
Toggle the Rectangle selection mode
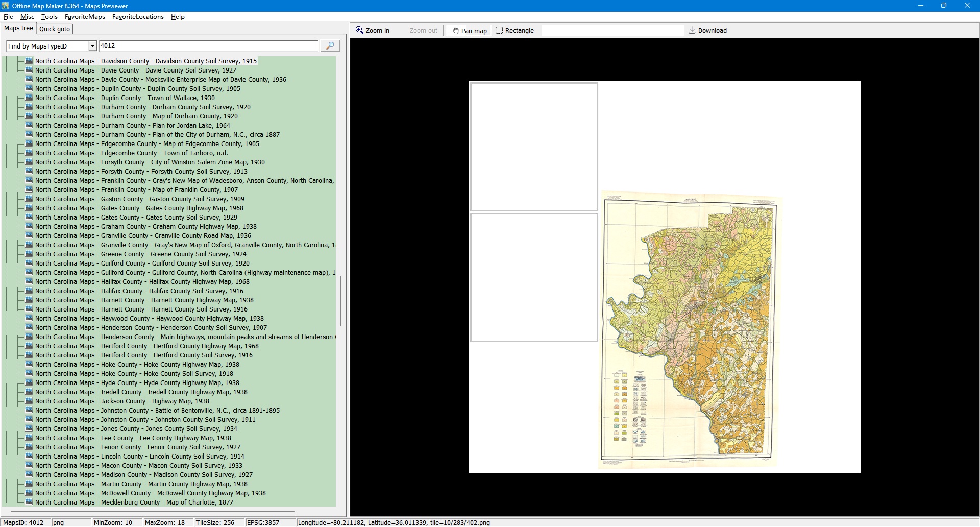(x=514, y=31)
